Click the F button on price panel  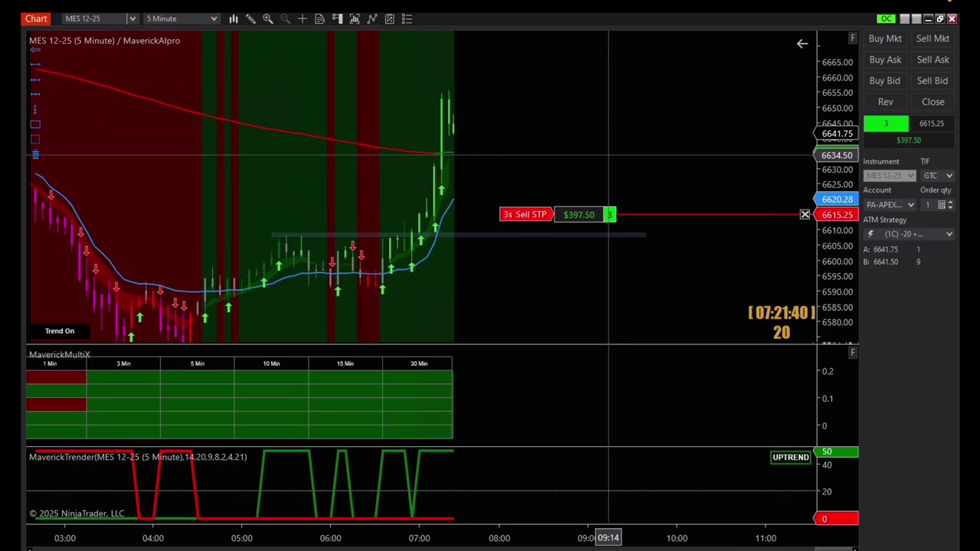[x=853, y=38]
